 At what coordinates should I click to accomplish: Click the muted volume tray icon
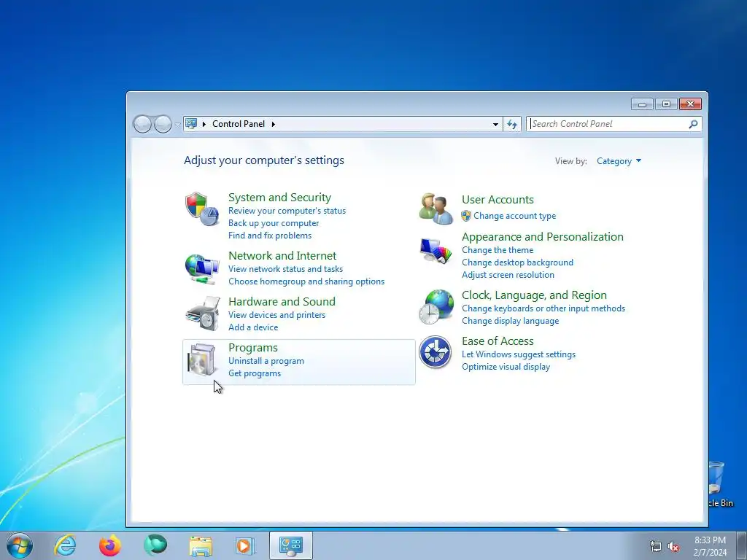coord(673,546)
